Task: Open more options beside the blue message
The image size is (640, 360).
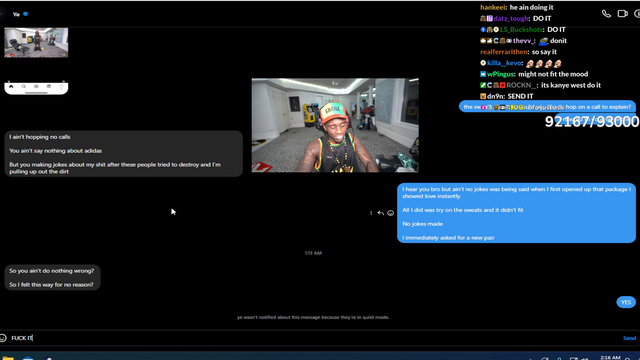Action: pyautogui.click(x=371, y=213)
